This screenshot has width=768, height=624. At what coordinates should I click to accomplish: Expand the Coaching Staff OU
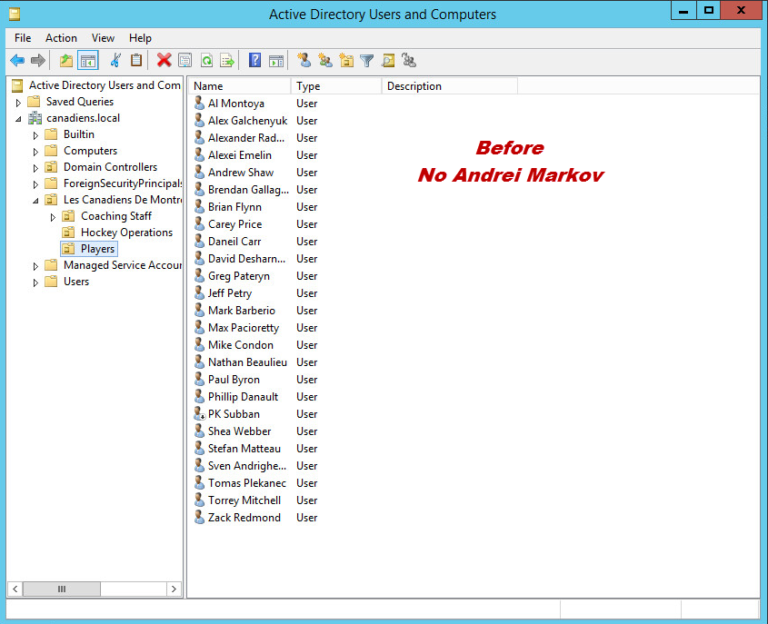tap(52, 217)
